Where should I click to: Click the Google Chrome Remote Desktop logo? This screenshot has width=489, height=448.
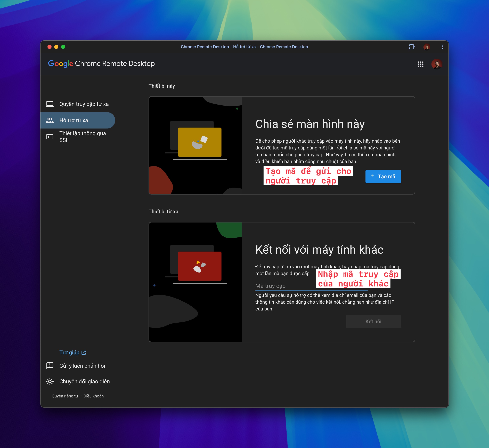tap(101, 64)
